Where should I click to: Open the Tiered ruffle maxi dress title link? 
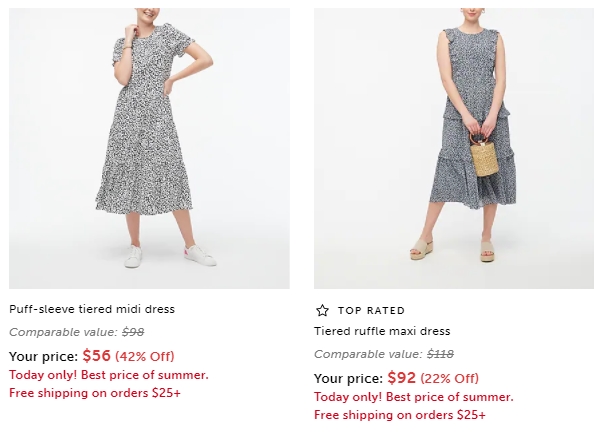pos(382,331)
